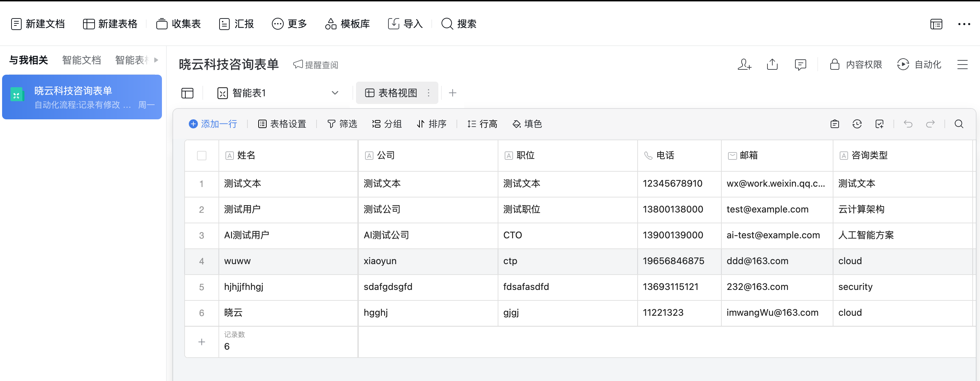The width and height of the screenshot is (980, 381).
Task: Select the cell containing AI测试公司
Action: [428, 236]
